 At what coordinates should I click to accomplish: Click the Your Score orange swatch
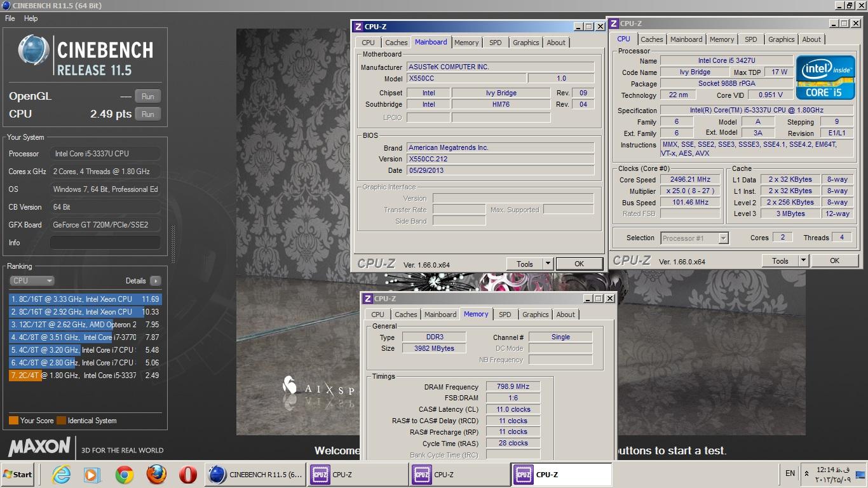point(13,421)
